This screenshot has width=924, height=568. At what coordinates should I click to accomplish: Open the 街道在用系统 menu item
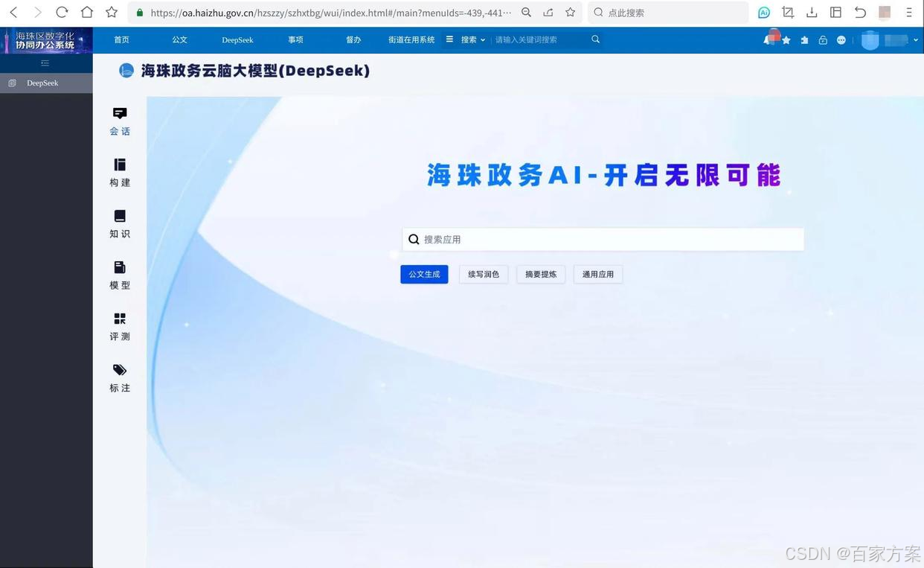click(x=411, y=39)
